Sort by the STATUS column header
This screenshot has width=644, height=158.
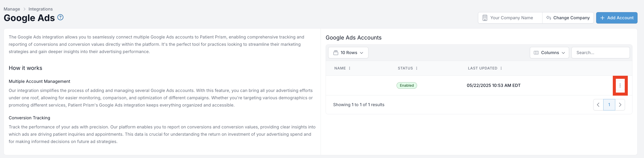click(x=405, y=68)
